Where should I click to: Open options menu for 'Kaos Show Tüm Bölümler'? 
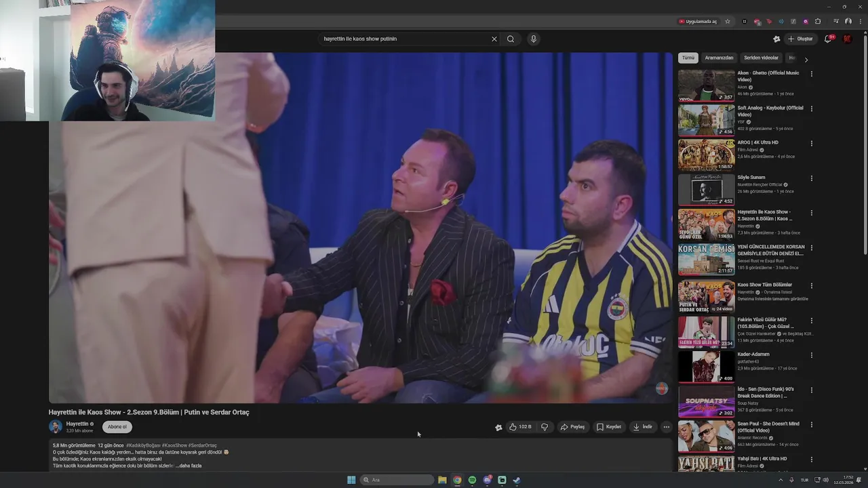(811, 285)
